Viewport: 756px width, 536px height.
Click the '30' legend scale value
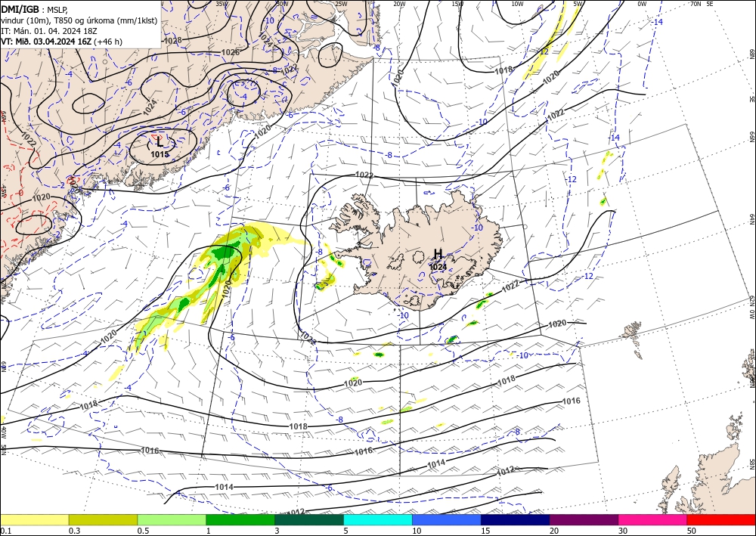pos(623,531)
